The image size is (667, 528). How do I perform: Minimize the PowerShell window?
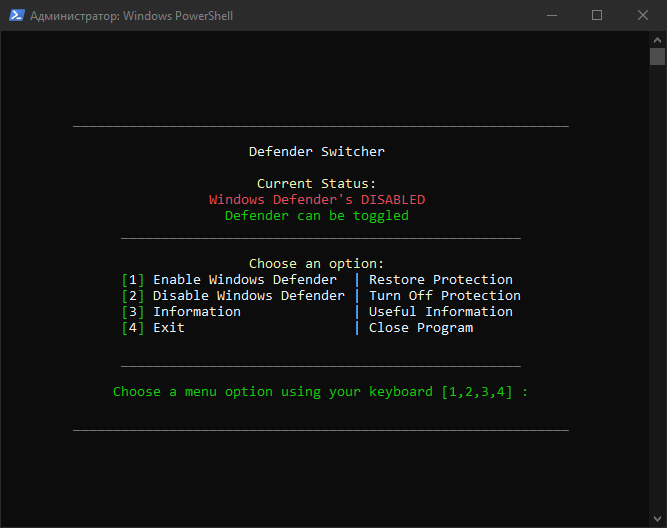click(552, 15)
